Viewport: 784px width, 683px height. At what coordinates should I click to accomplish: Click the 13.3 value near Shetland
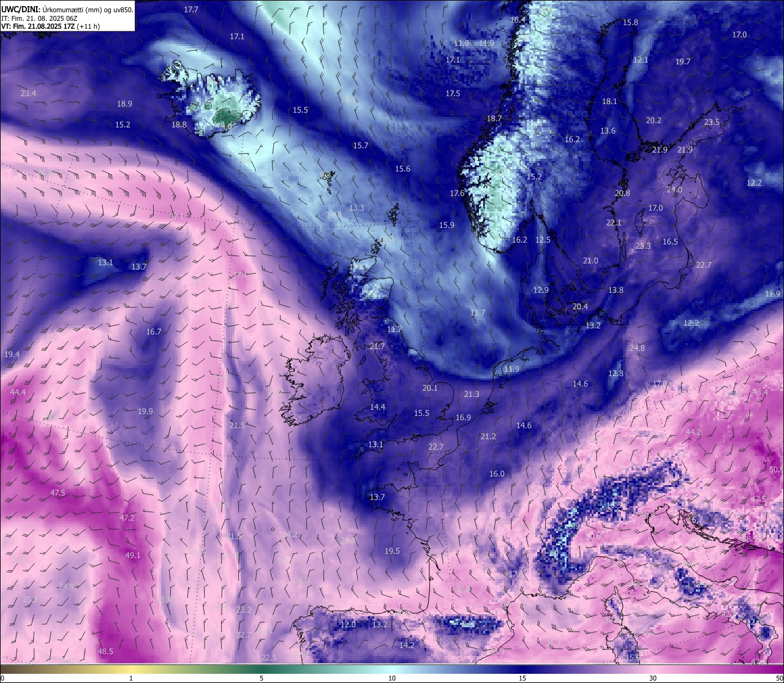point(356,208)
